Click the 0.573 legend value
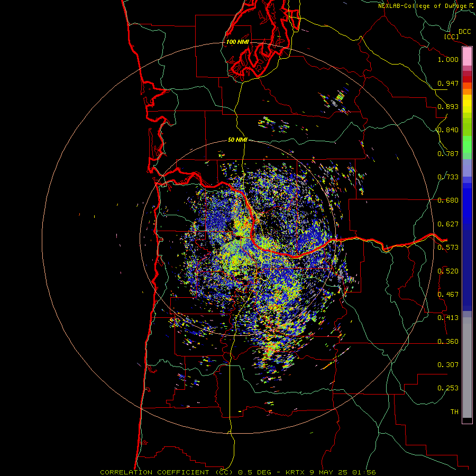The height and width of the screenshot is (476, 476). point(448,248)
